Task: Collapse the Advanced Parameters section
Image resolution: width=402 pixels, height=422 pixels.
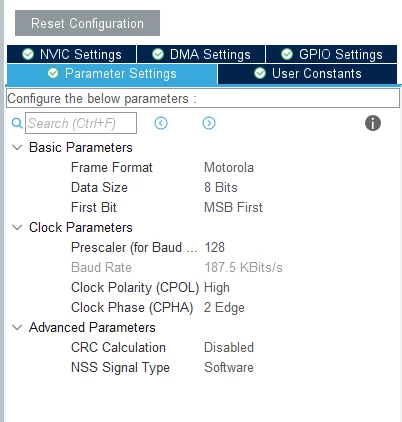Action: [x=17, y=327]
